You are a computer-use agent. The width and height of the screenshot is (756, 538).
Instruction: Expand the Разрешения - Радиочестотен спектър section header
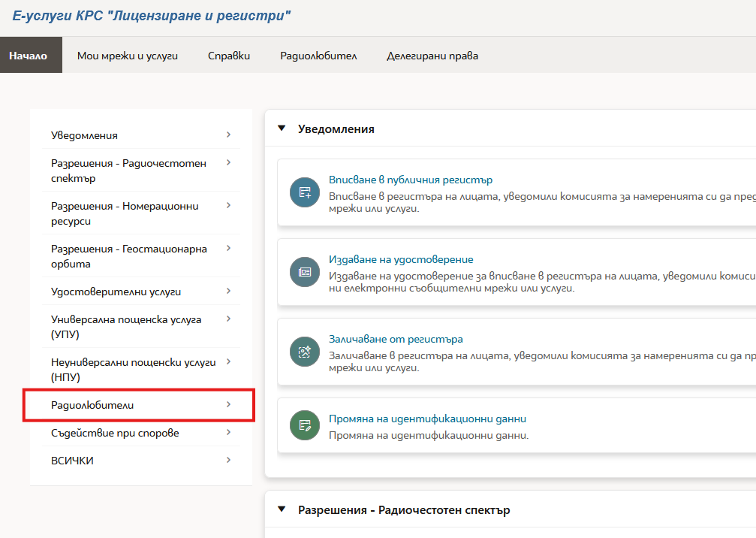[x=282, y=509]
